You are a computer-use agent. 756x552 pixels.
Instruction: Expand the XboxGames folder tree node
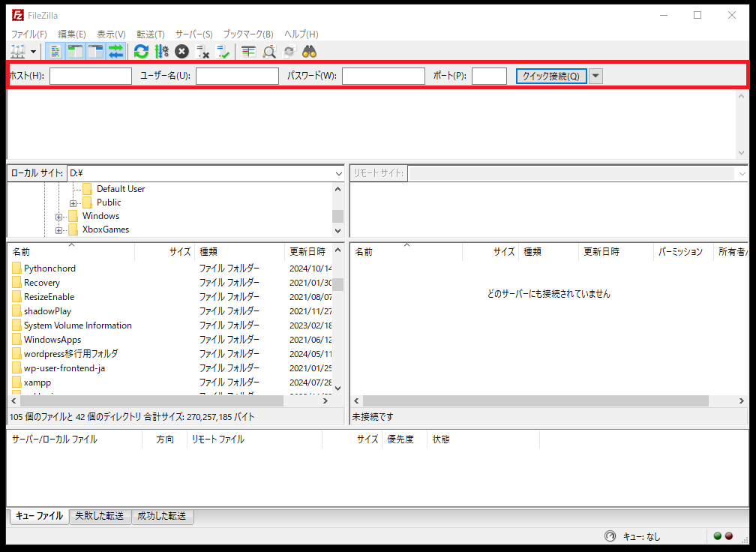click(x=58, y=230)
